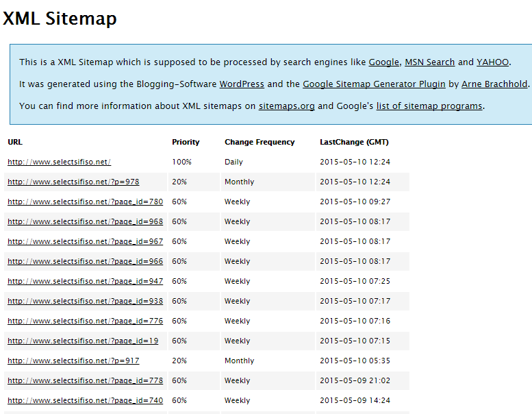Image resolution: width=532 pixels, height=414 pixels.
Task: Open the page_id=19 URL
Action: point(83,341)
